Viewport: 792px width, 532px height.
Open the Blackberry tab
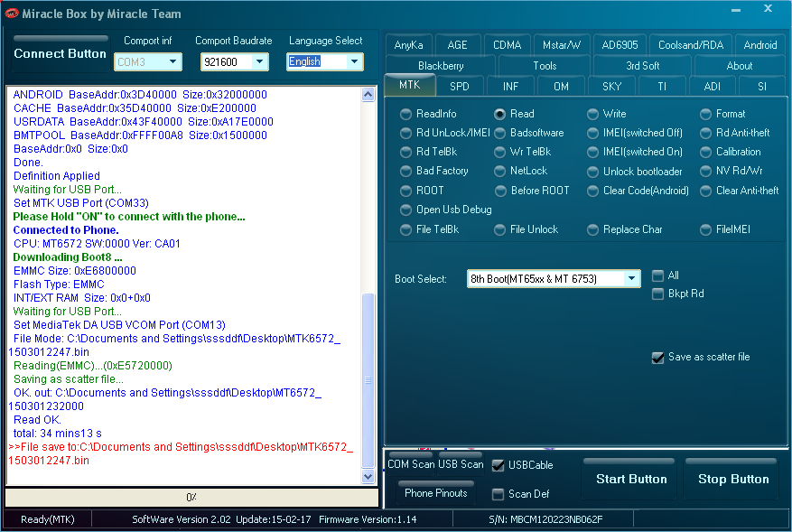pyautogui.click(x=441, y=66)
